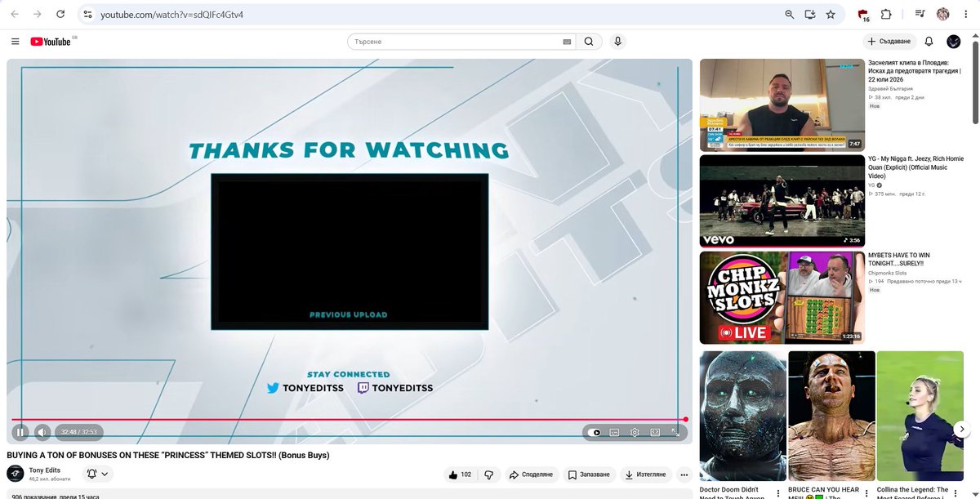Toggle autoplay switch in the player
The image size is (980, 499).
[594, 432]
